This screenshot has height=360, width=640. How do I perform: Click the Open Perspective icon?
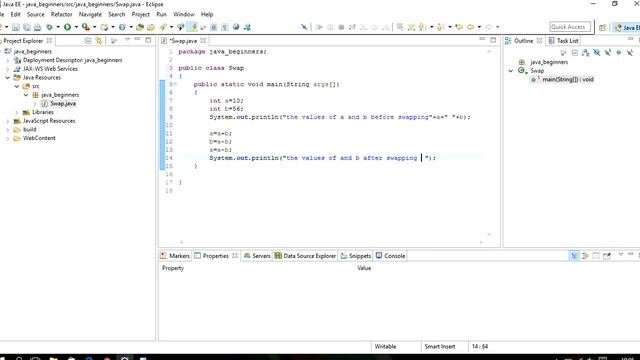pos(602,27)
